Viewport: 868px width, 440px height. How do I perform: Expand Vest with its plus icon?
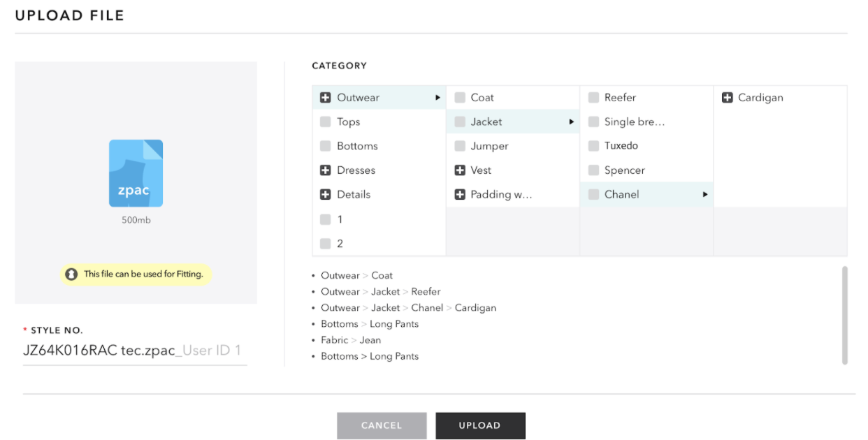459,170
